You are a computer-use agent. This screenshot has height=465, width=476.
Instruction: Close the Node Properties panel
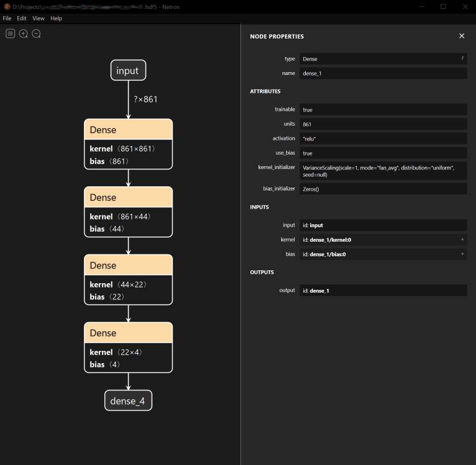click(461, 36)
